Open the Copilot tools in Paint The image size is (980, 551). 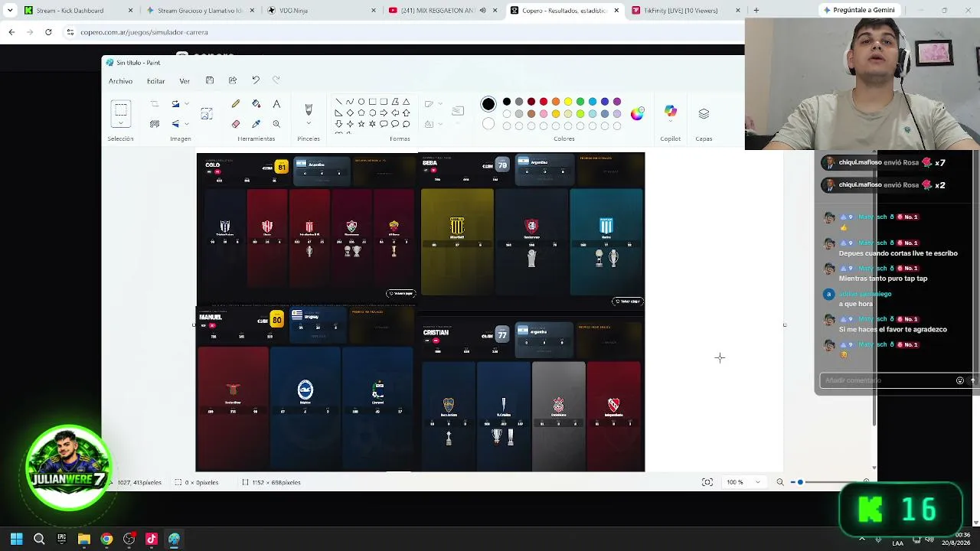[671, 112]
